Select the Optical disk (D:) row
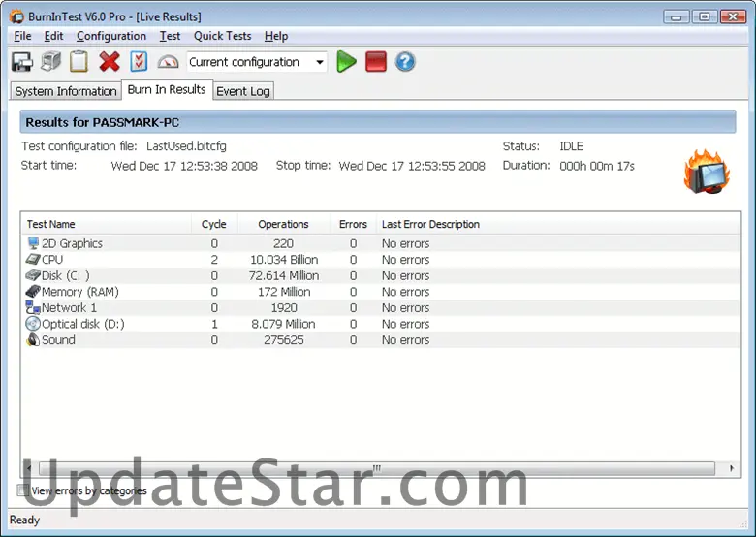The height and width of the screenshot is (537, 756). (82, 324)
